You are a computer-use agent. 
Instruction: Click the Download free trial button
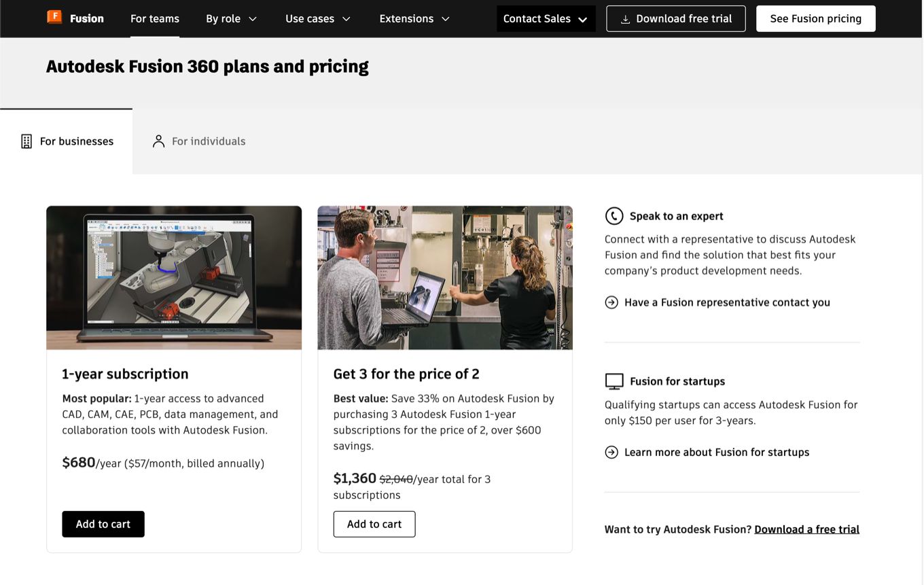pyautogui.click(x=676, y=19)
